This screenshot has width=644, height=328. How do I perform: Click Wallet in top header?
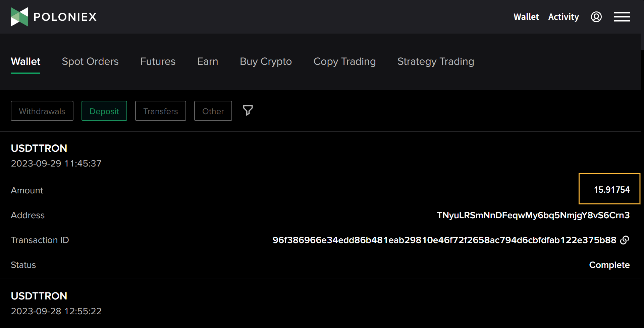click(x=526, y=17)
